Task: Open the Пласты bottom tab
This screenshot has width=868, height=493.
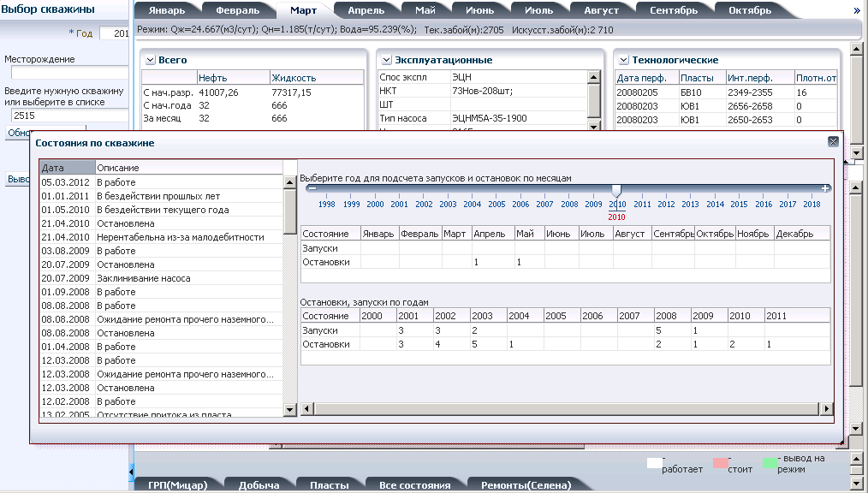Action: point(330,484)
